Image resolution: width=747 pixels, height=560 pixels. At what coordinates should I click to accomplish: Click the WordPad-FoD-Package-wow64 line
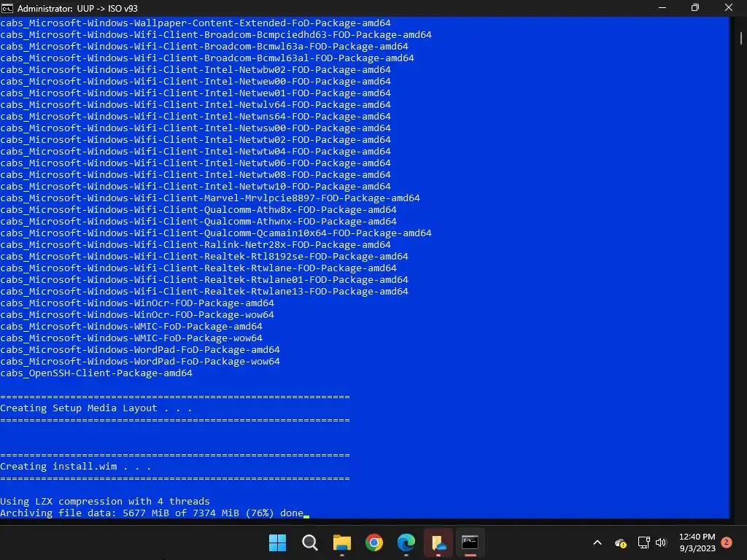coord(140,362)
